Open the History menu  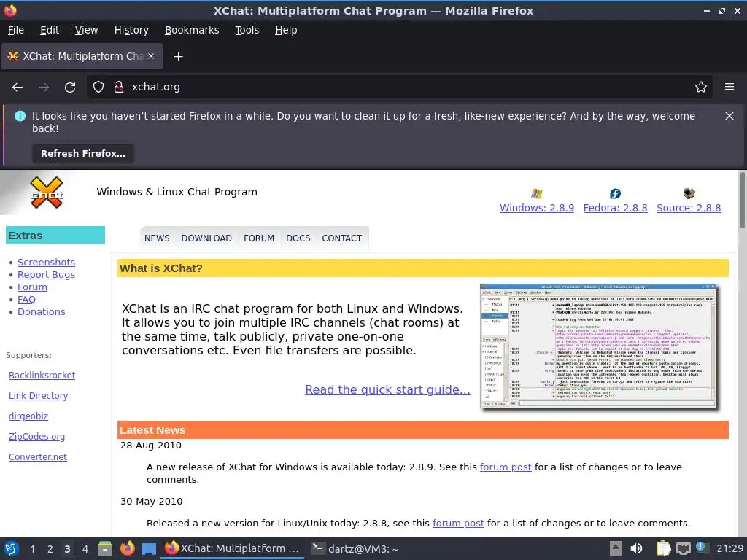[131, 30]
